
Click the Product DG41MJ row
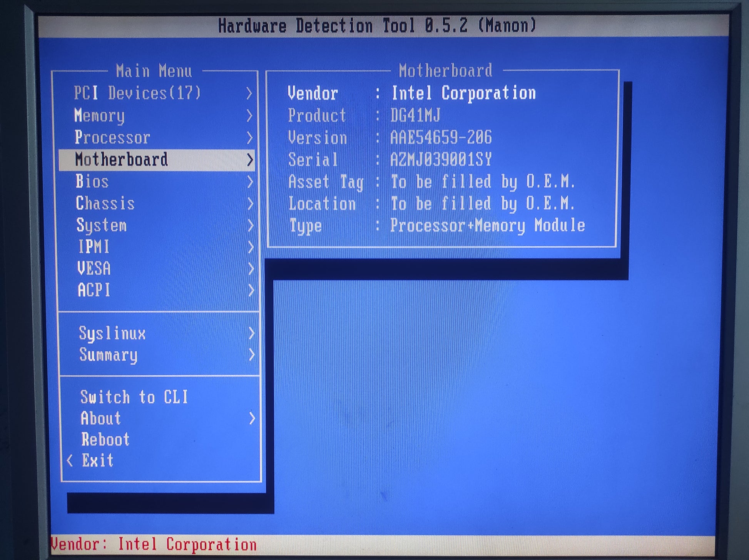coord(364,115)
